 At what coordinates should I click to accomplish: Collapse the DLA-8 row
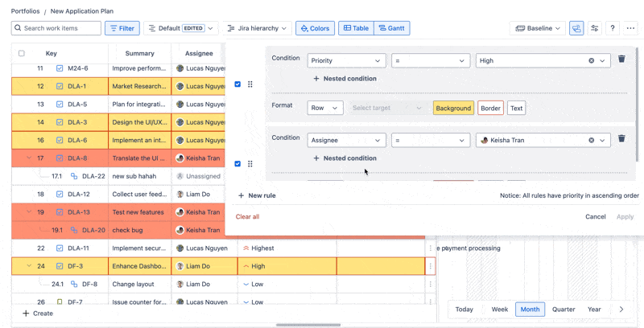(x=30, y=158)
